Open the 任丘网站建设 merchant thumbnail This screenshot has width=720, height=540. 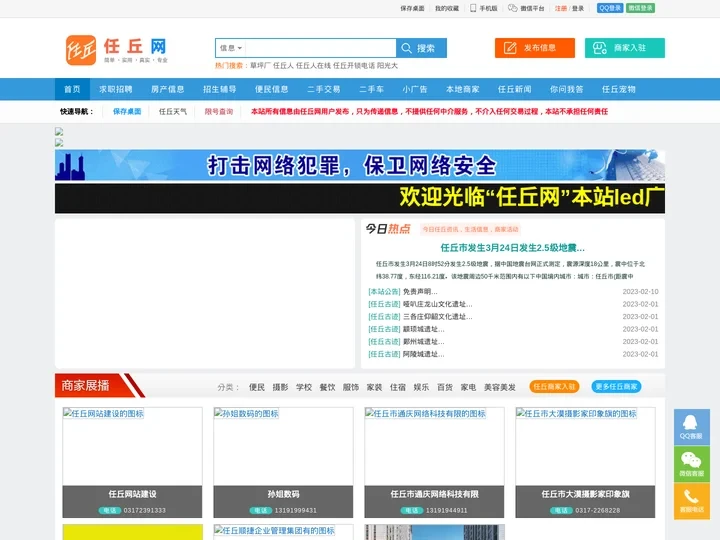pyautogui.click(x=132, y=446)
